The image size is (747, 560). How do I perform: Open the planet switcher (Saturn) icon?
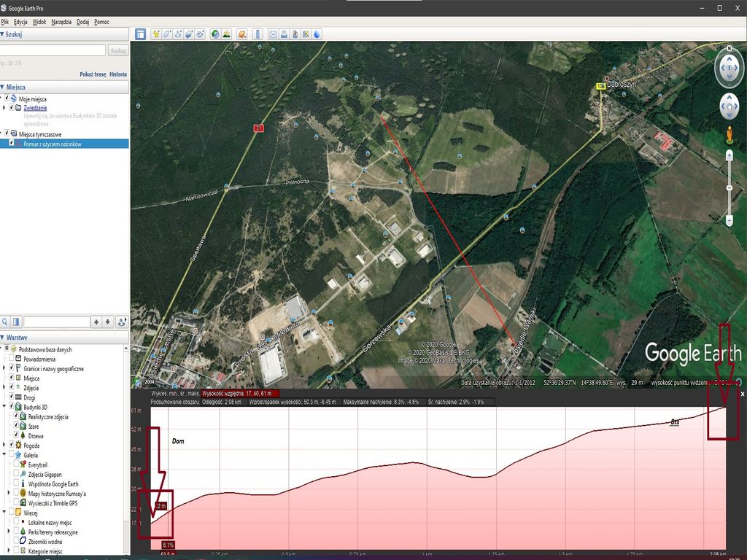coord(241,34)
